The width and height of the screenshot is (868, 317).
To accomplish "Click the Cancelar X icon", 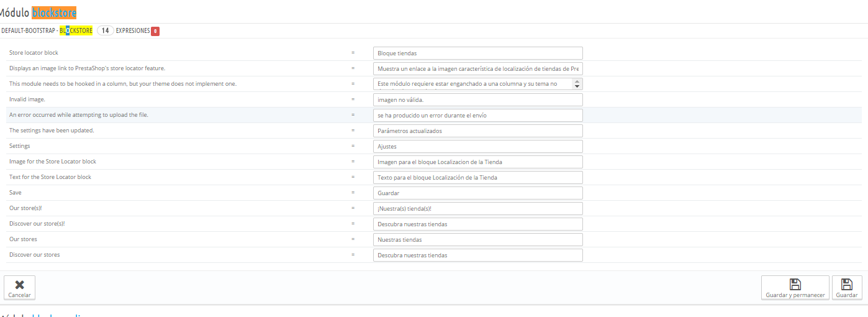I will [x=19, y=284].
